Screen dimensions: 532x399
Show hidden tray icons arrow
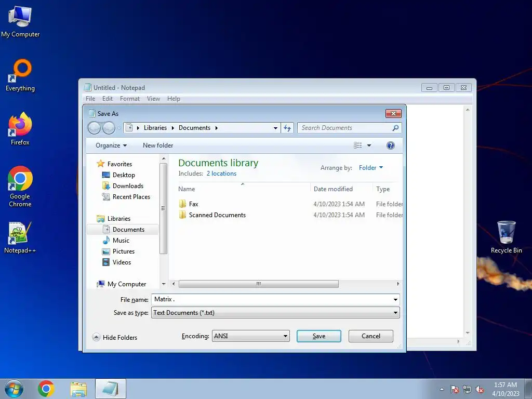tap(442, 389)
